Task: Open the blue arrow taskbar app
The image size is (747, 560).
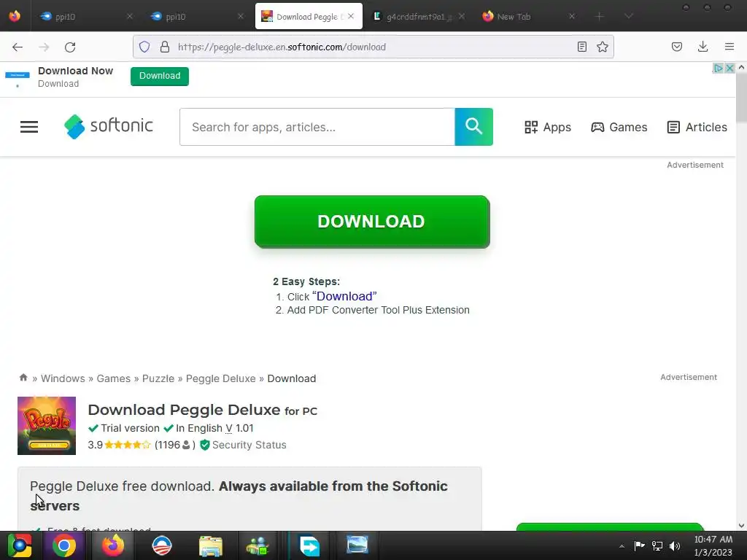Action: click(309, 545)
